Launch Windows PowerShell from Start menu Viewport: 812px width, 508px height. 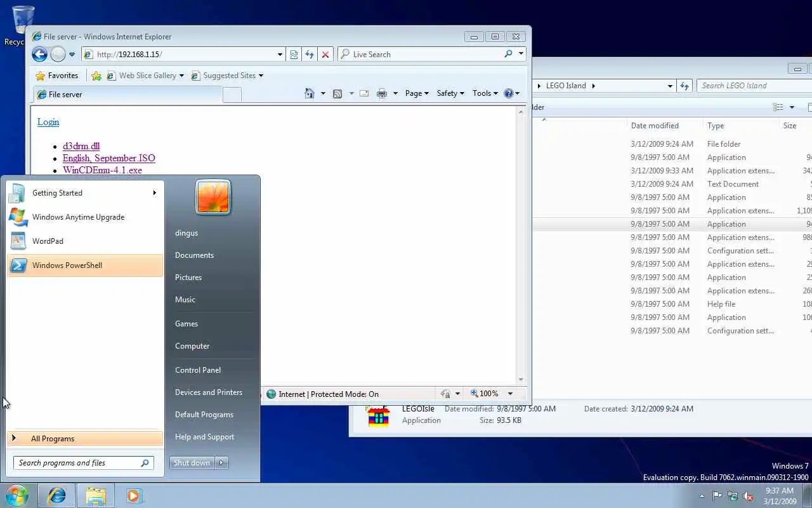tap(85, 265)
